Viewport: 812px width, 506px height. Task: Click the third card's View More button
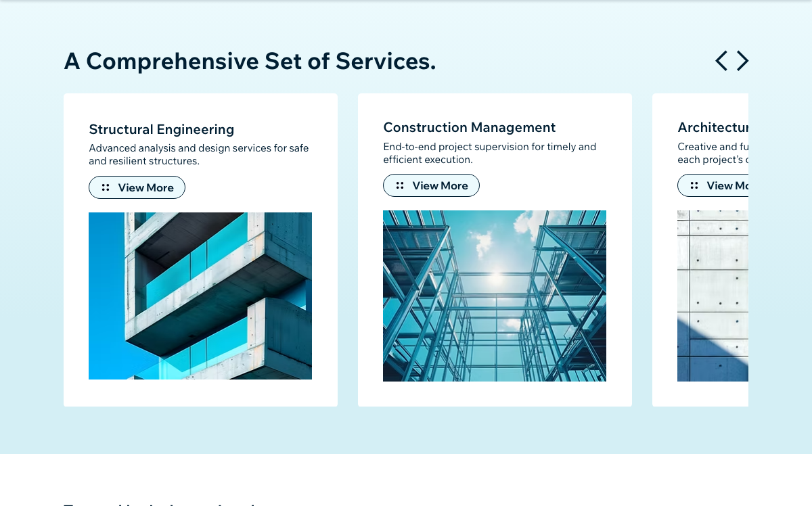[x=713, y=185]
